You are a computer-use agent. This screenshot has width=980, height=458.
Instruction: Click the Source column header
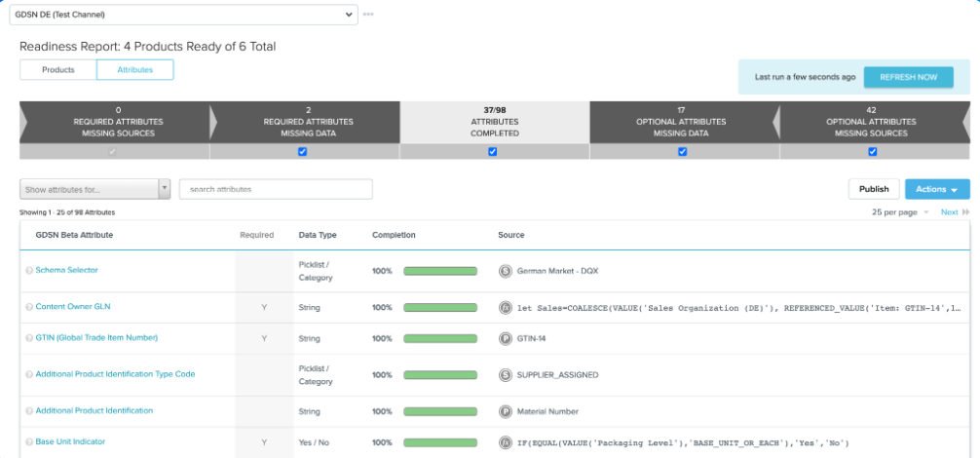(511, 235)
